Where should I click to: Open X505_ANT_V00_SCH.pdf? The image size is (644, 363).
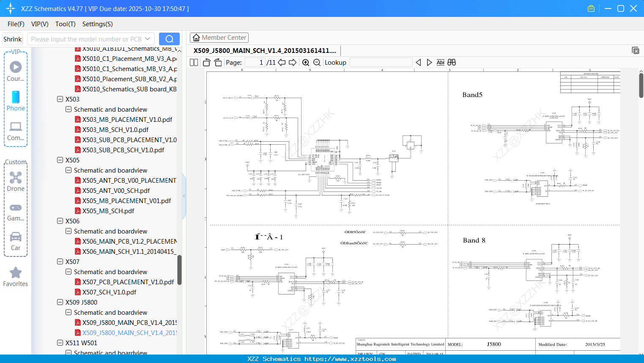(x=116, y=191)
